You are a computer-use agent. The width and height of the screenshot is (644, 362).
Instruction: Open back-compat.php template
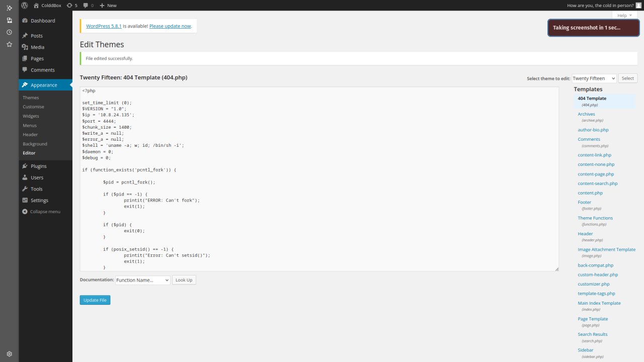point(595,265)
